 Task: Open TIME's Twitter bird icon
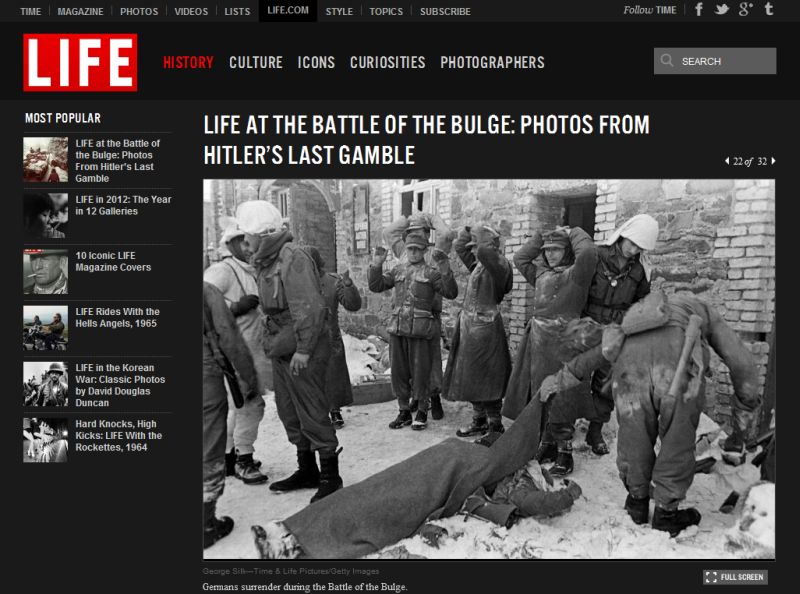click(721, 9)
